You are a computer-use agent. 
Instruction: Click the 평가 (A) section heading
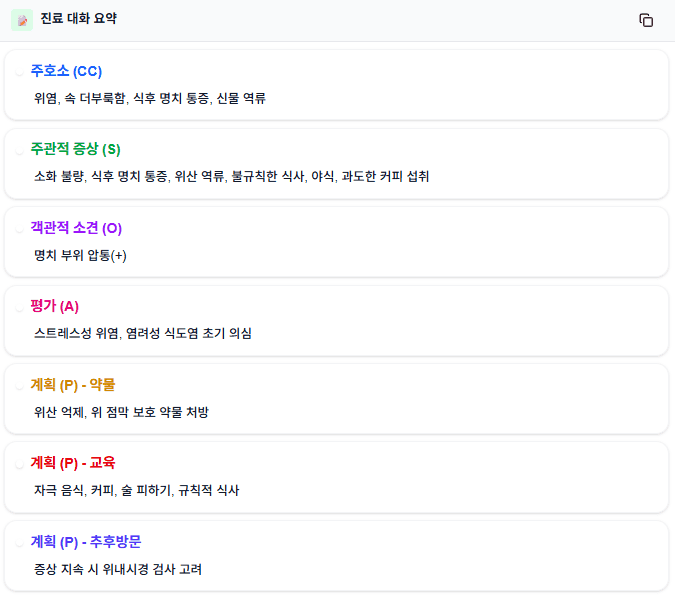point(54,306)
